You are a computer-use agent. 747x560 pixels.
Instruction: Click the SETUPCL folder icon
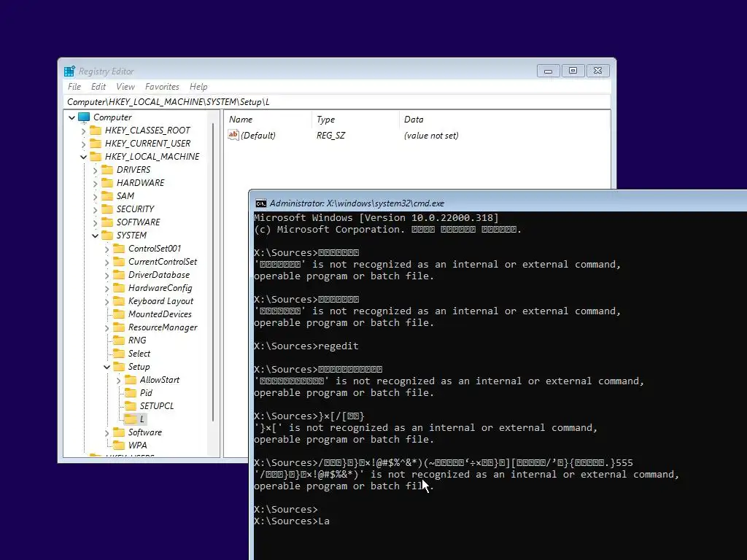(131, 405)
